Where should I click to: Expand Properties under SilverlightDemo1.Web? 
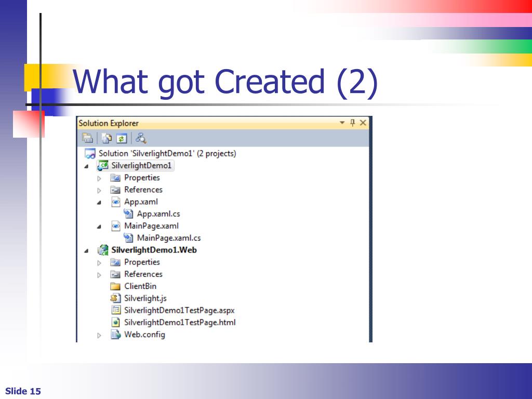coord(99,262)
